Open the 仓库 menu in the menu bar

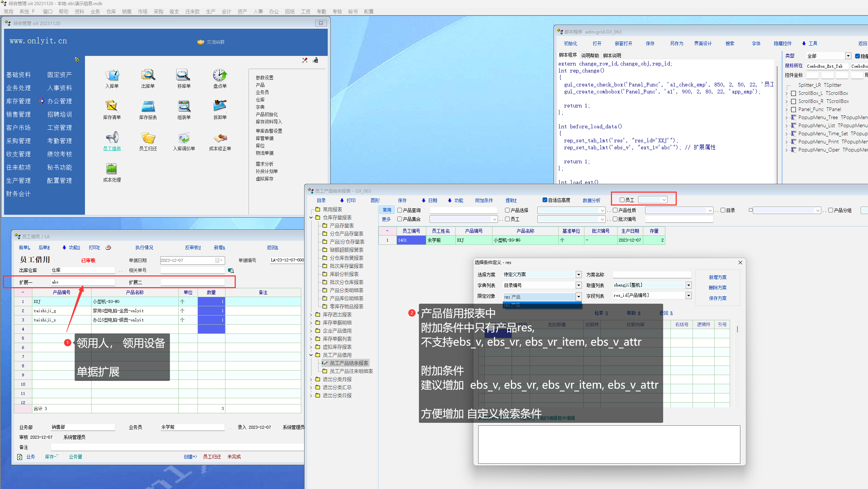pos(111,11)
